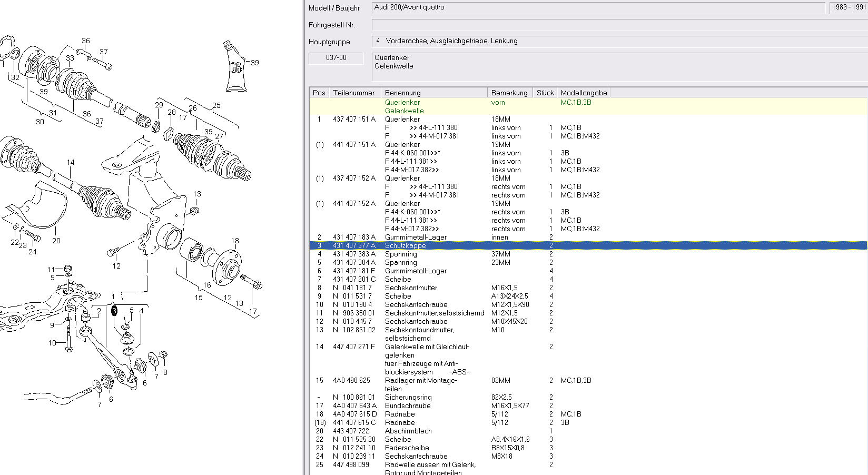The height and width of the screenshot is (475, 868).
Task: Click the Hauptgruppe Vorderachse field
Action: pyautogui.click(x=619, y=41)
